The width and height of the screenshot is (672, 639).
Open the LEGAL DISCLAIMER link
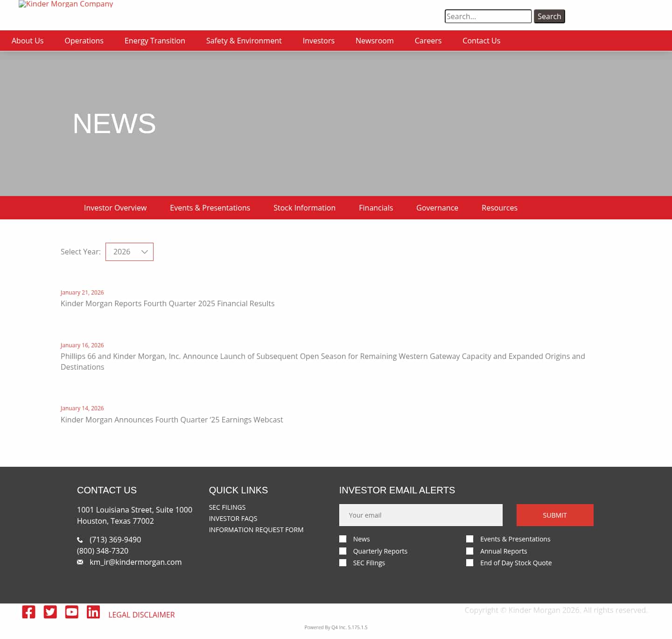141,615
